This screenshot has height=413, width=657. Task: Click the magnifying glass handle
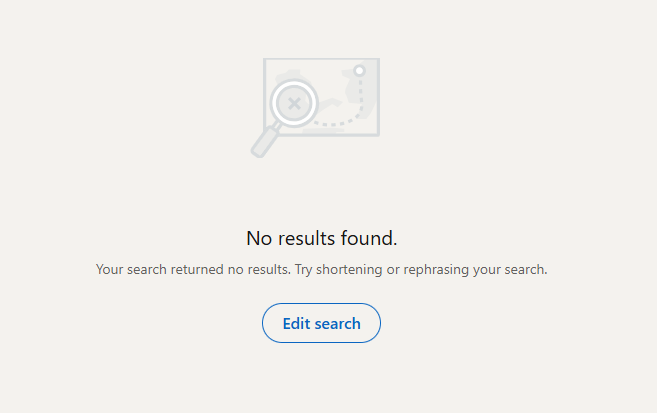(266, 141)
